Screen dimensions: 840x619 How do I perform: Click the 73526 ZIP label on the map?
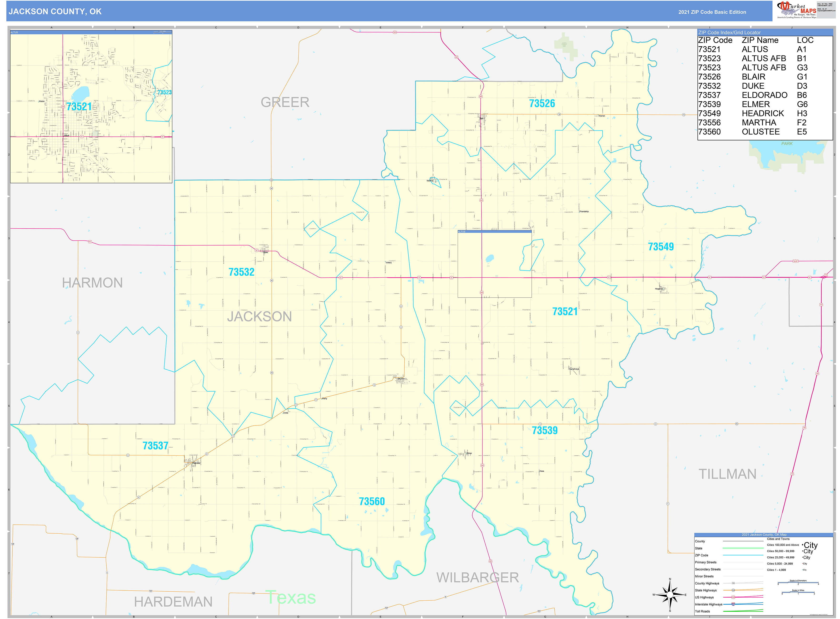coord(542,104)
